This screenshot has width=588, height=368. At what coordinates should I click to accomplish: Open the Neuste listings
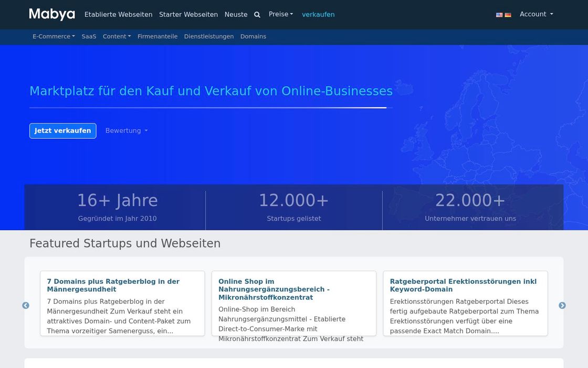pyautogui.click(x=236, y=15)
